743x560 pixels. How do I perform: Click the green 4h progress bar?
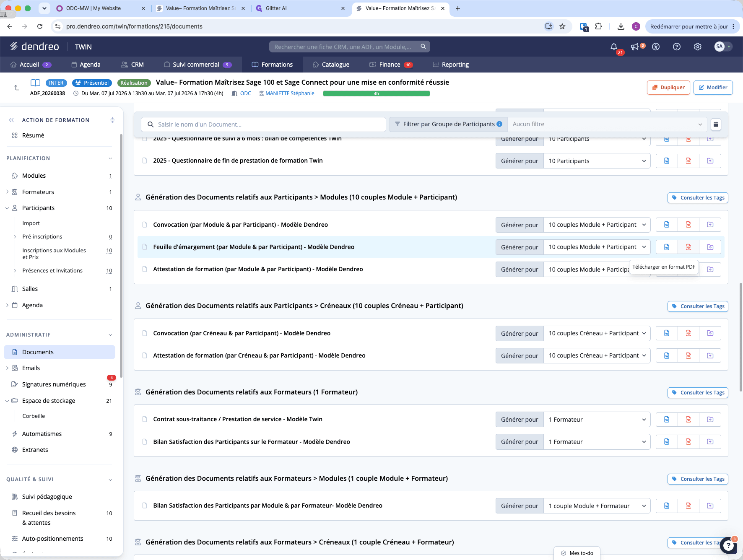coord(377,93)
